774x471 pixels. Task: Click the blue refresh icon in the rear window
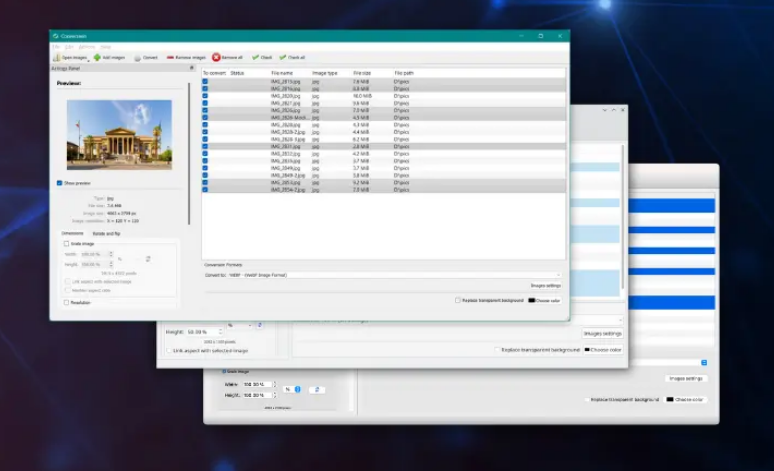317,390
